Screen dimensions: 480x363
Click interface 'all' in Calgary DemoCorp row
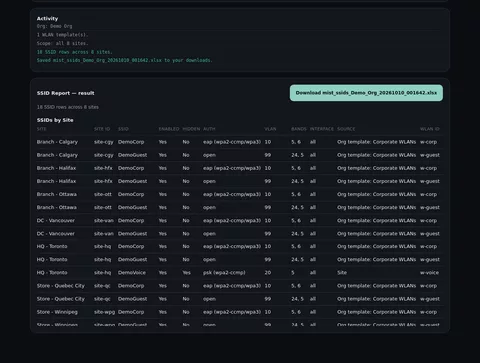313,142
